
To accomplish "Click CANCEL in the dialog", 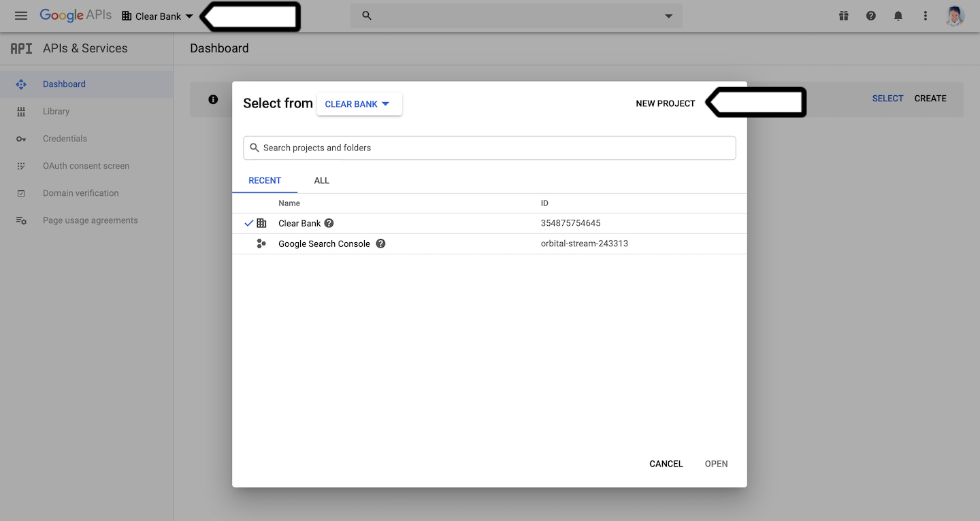I will click(x=666, y=464).
